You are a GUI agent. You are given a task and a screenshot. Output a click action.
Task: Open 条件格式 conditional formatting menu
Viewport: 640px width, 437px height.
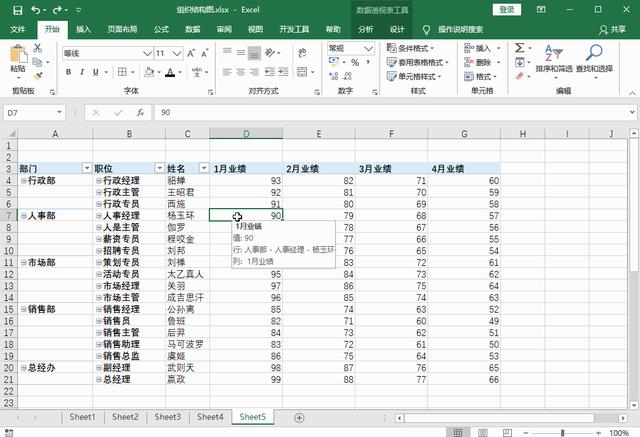click(x=411, y=48)
